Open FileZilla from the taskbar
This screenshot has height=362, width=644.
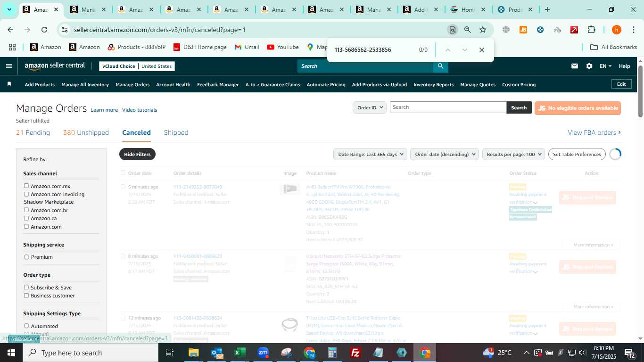(x=355, y=353)
